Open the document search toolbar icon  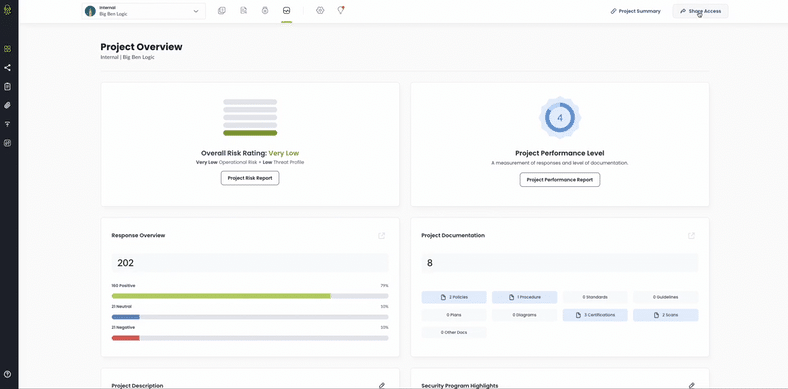[x=244, y=11]
